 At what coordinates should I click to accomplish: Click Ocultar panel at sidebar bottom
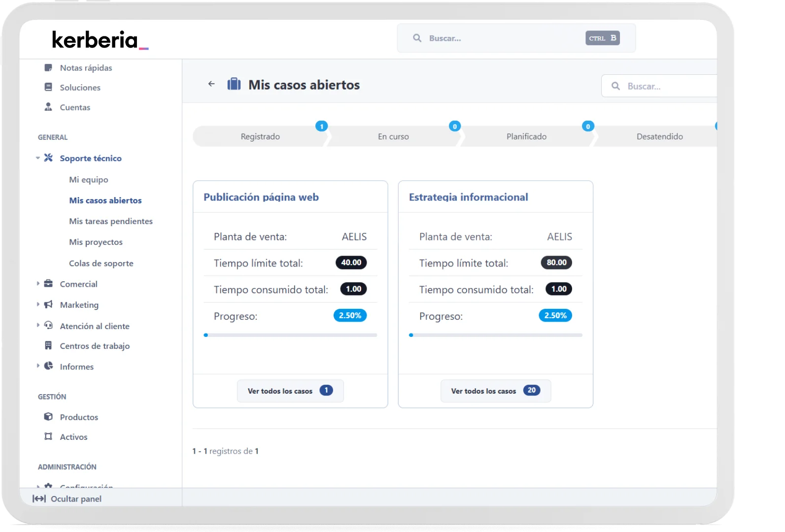67,499
